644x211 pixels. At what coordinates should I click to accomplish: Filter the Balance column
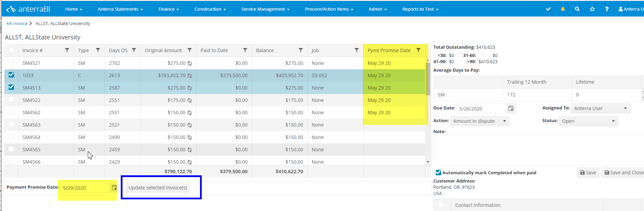[x=301, y=50]
